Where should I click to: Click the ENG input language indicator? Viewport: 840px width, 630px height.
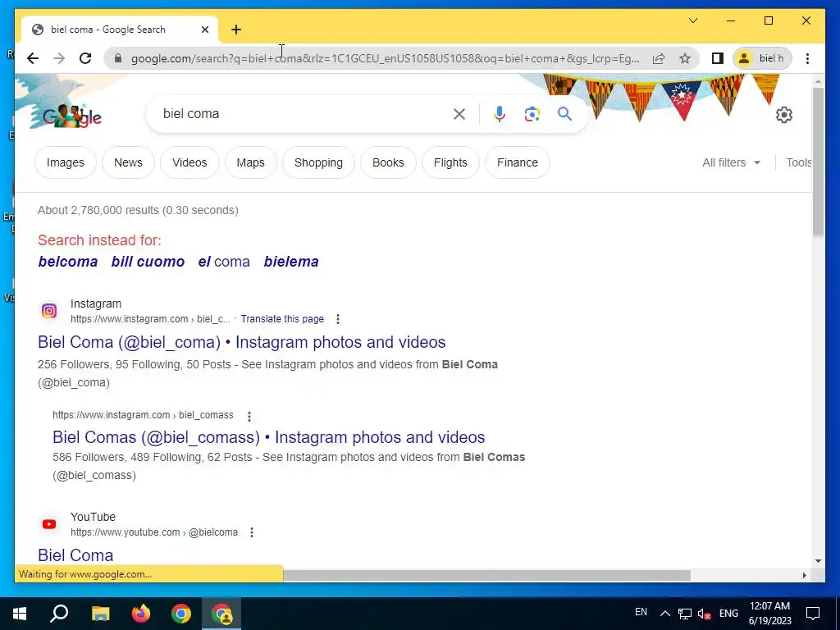click(x=728, y=614)
